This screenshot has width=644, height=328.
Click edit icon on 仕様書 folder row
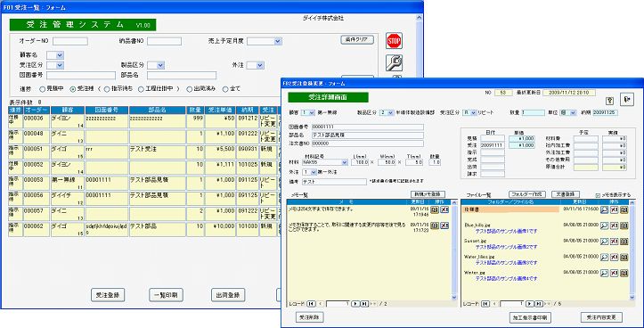pyautogui.click(x=624, y=210)
